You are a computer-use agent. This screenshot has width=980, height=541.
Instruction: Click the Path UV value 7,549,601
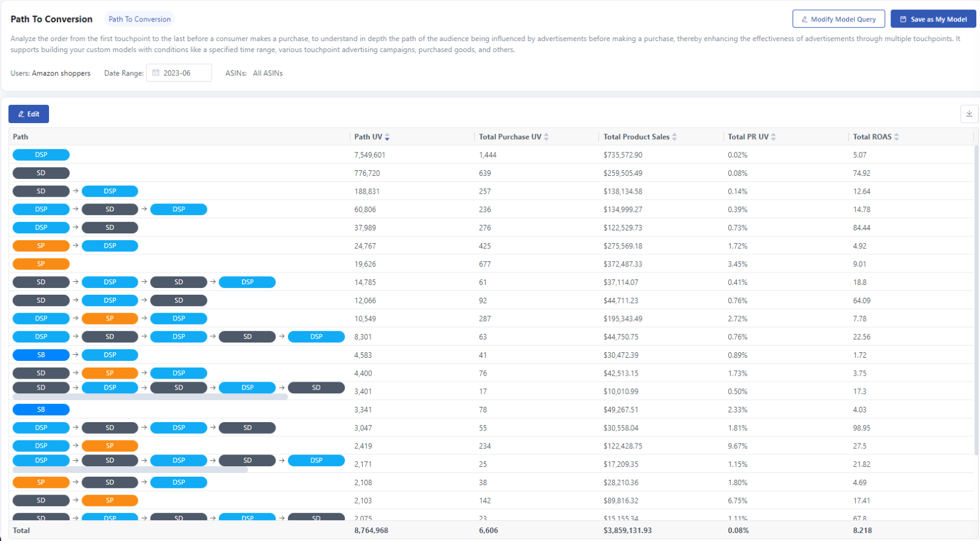(370, 155)
